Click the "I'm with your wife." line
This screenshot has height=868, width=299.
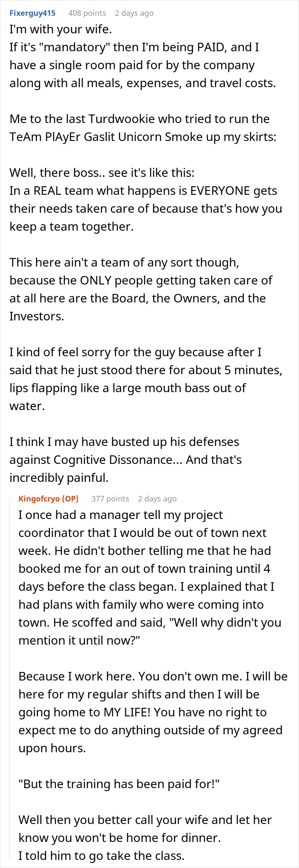(60, 29)
